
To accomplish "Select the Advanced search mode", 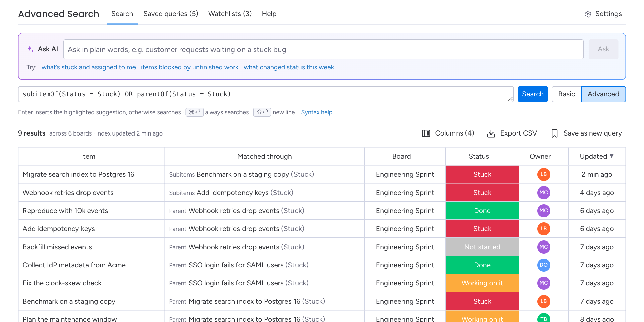I will click(x=603, y=94).
